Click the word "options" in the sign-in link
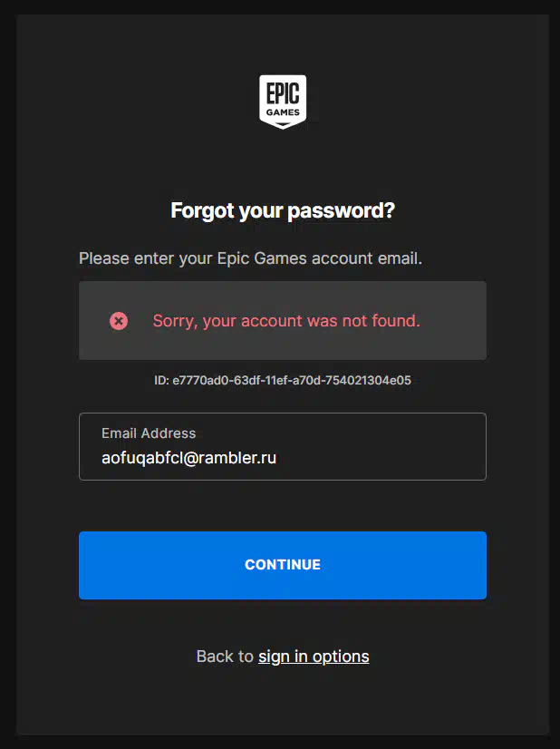This screenshot has width=560, height=749. [x=341, y=657]
